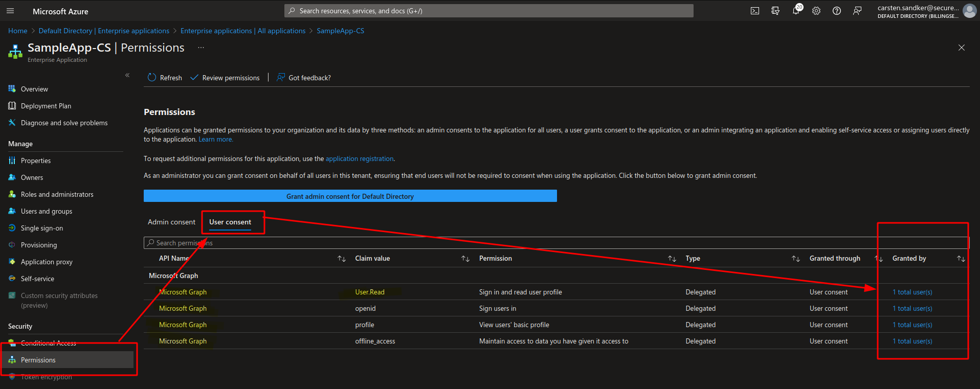980x389 pixels.
Task: Open 1 total user(s) for offline_access
Action: [912, 341]
